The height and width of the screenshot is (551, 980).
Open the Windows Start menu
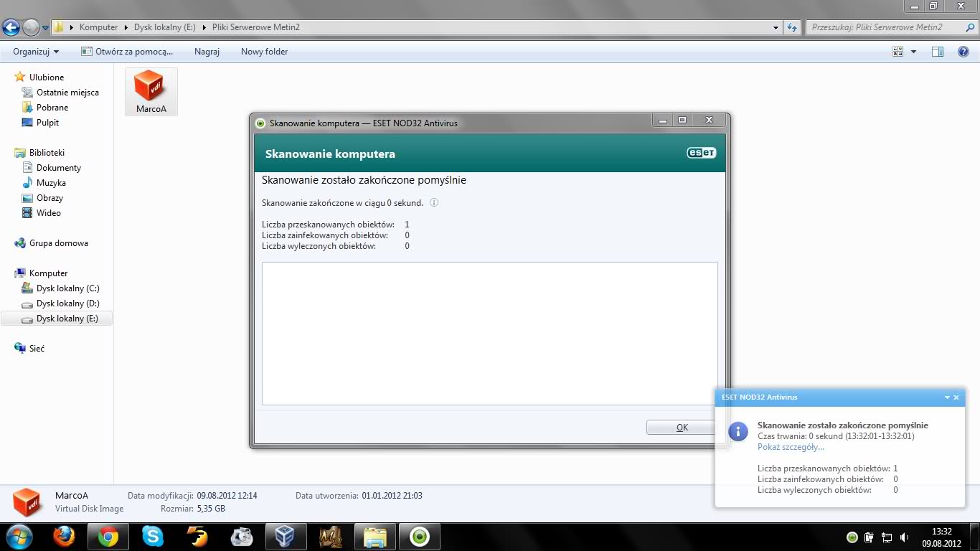pyautogui.click(x=18, y=536)
